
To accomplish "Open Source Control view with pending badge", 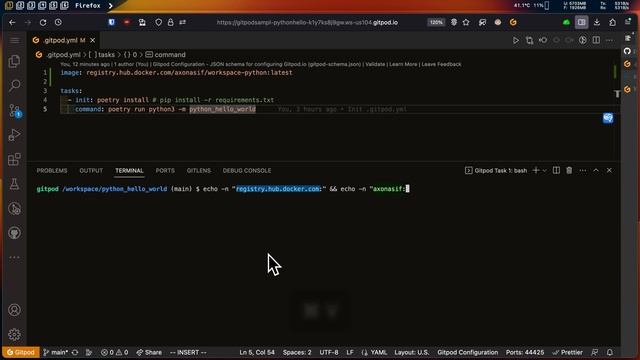I will point(14,111).
